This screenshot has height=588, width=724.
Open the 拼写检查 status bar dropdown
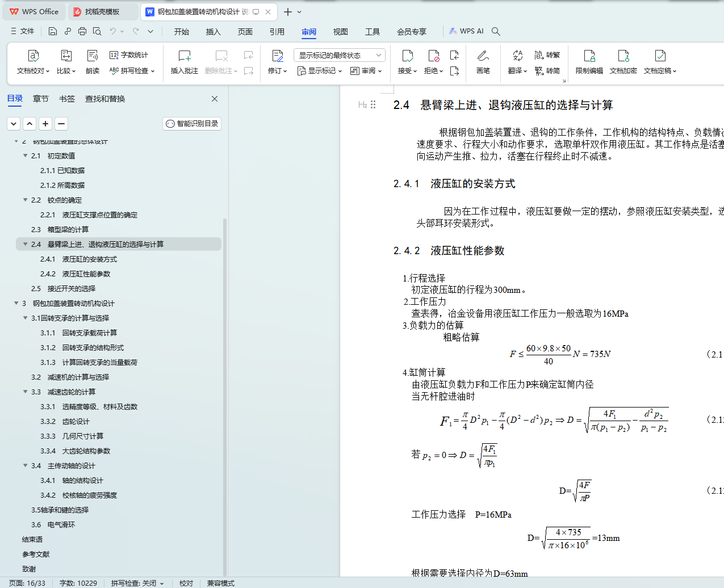tap(162, 583)
